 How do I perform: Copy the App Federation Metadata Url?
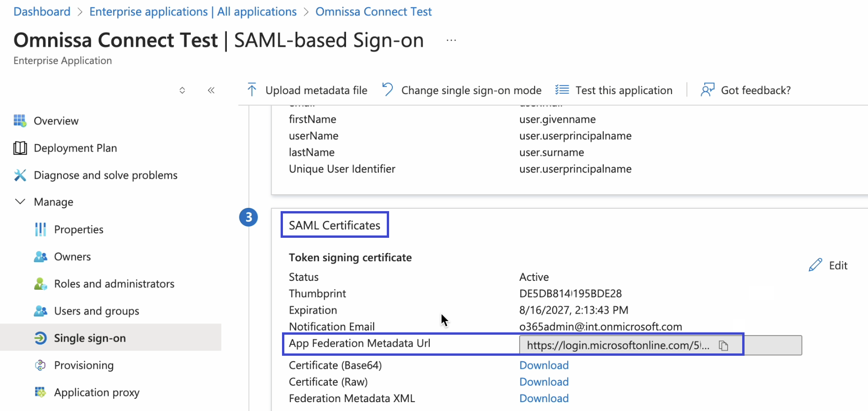723,345
